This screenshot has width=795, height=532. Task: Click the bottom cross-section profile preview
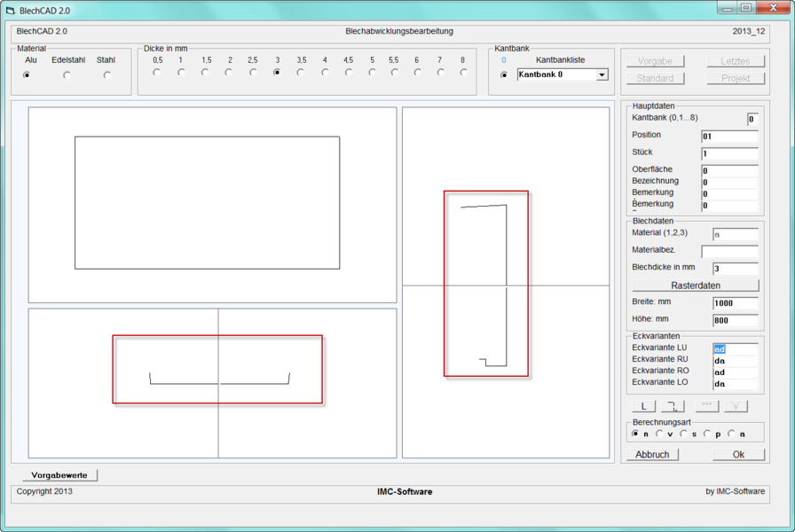pos(212,383)
